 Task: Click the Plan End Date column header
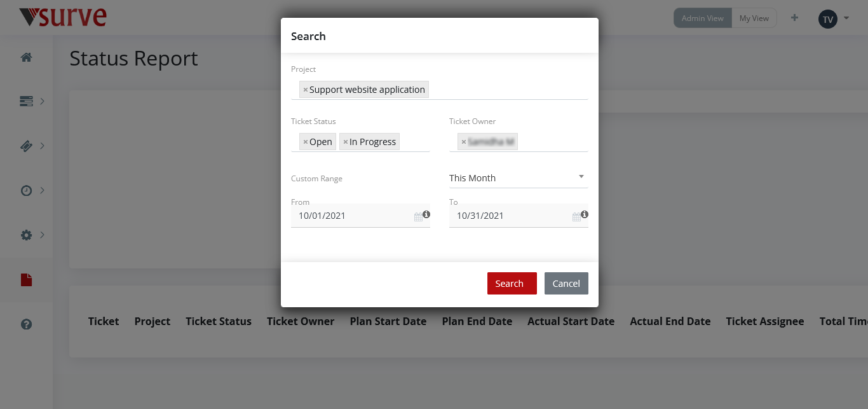tap(477, 321)
